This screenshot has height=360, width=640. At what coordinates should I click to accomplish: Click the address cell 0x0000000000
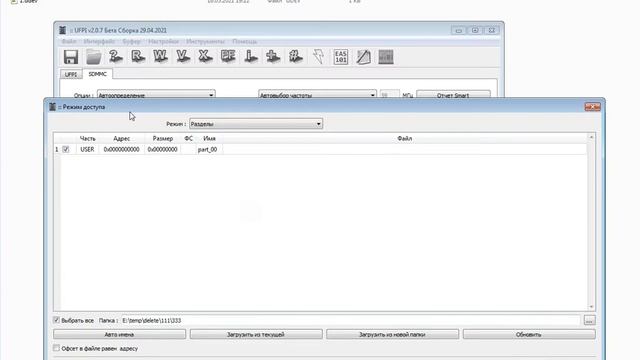point(122,149)
